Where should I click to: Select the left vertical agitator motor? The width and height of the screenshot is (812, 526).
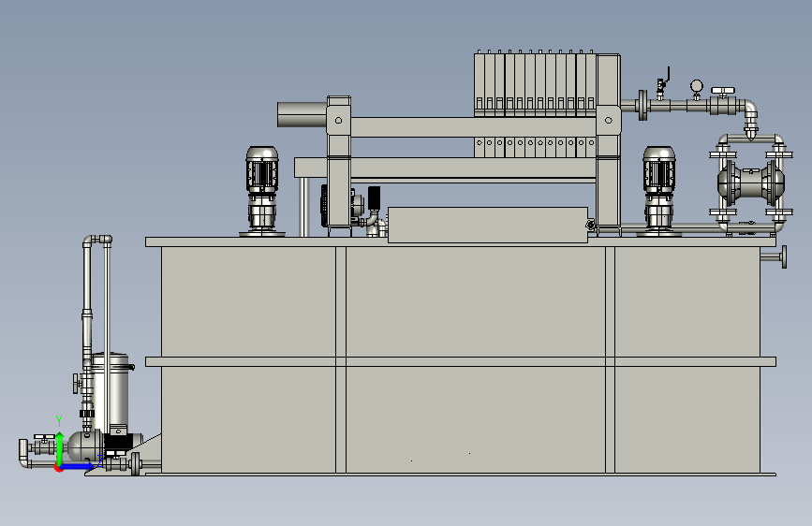(262, 191)
